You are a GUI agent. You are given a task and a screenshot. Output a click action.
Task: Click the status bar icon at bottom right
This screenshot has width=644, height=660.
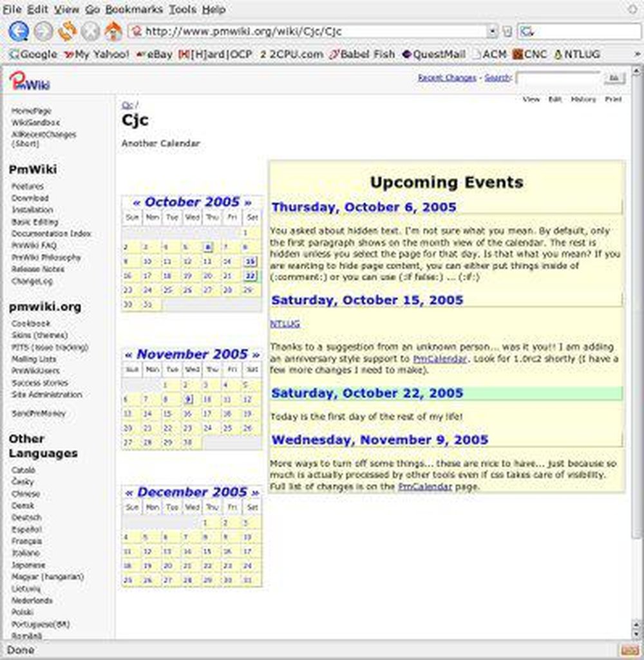(x=629, y=650)
